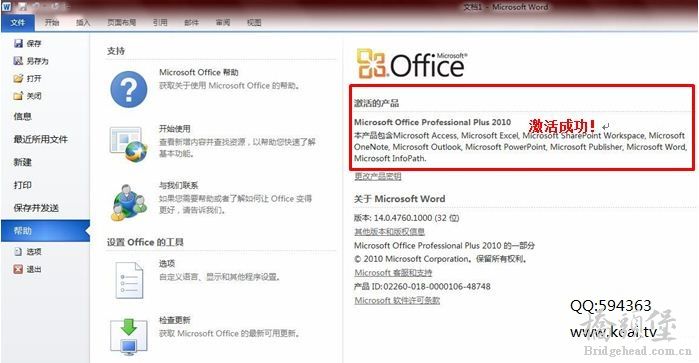
Task: Open Microsoft Office Help question mark icon
Action: coord(129,90)
